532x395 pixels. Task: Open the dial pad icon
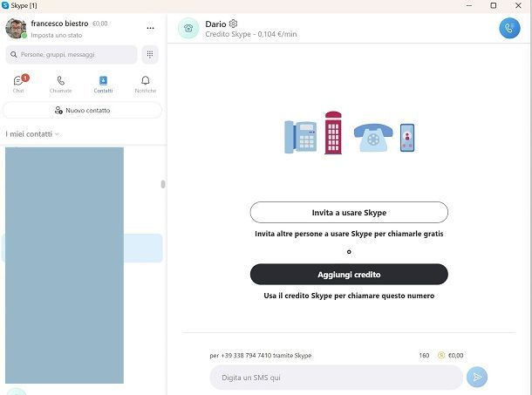pyautogui.click(x=150, y=54)
